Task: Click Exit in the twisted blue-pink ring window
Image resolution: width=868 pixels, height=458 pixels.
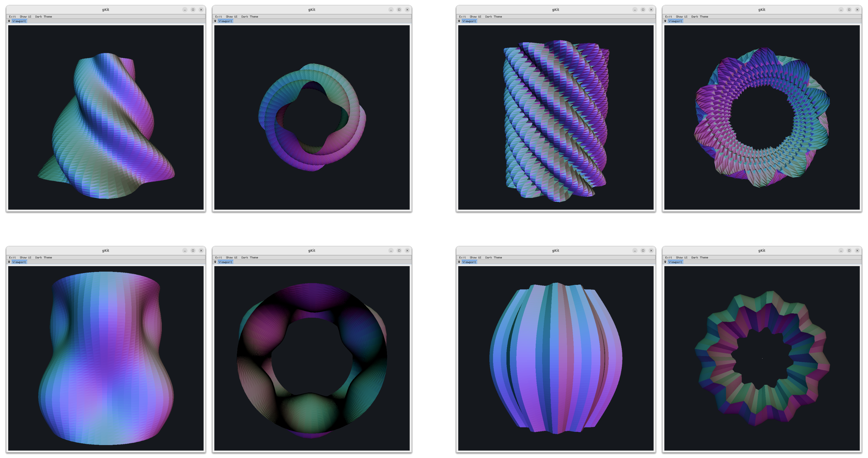Action: [x=219, y=16]
